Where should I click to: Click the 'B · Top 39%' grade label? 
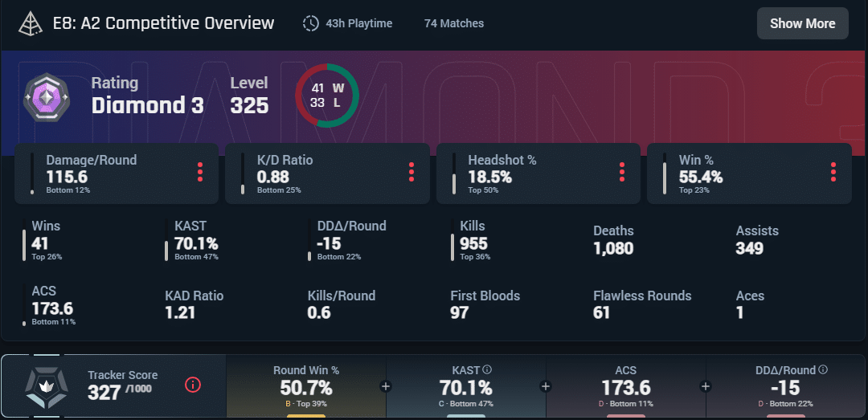point(306,404)
